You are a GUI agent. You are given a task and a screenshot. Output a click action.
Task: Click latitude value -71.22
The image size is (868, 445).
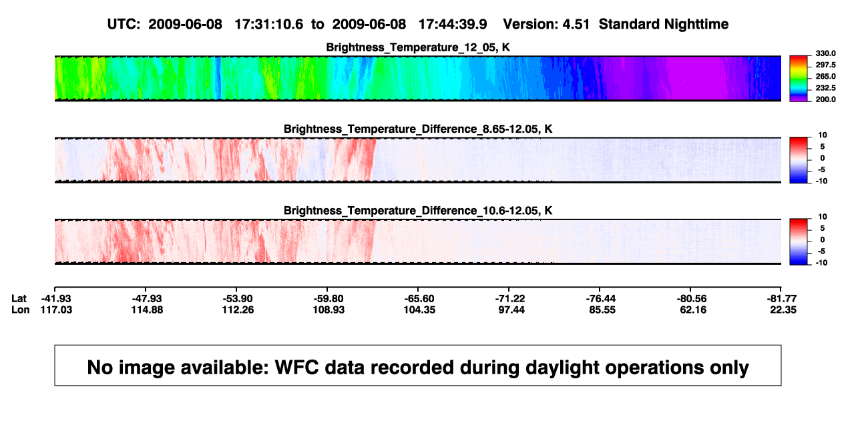(x=509, y=298)
